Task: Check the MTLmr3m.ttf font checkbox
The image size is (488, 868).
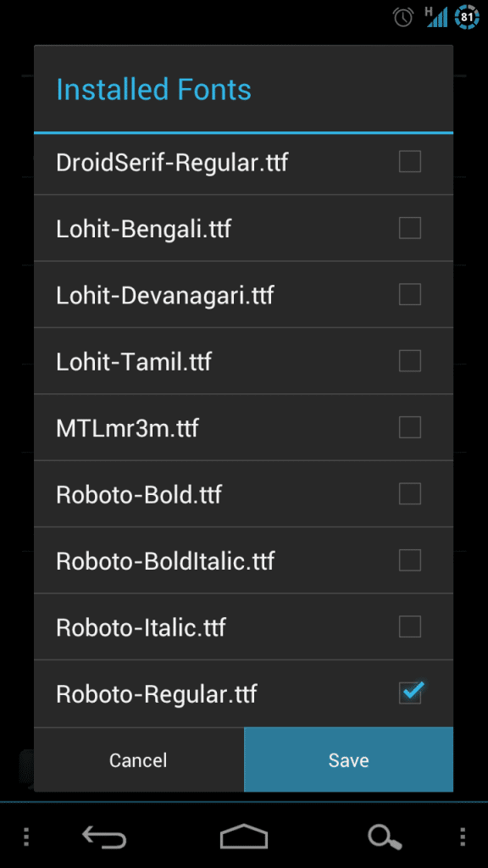Action: (410, 427)
